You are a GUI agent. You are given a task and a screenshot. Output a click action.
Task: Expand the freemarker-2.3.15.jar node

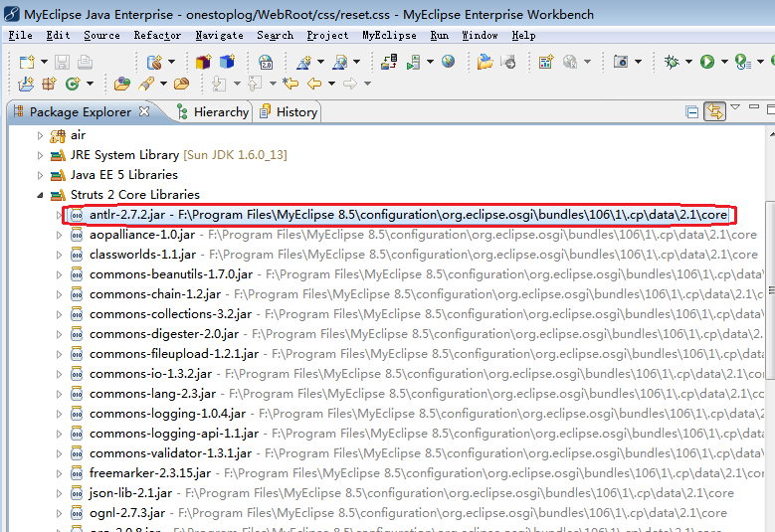60,473
